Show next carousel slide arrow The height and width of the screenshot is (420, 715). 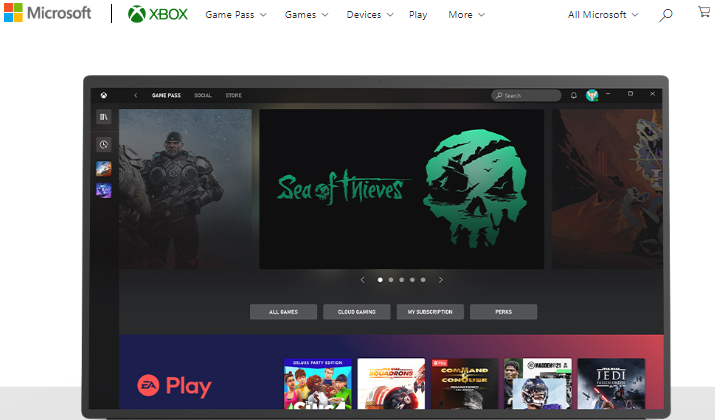coord(440,280)
